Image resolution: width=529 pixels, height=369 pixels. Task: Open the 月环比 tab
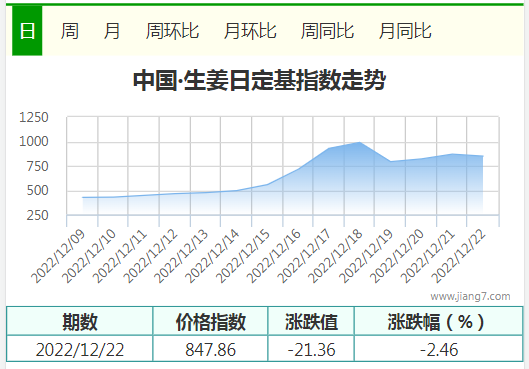coord(250,31)
